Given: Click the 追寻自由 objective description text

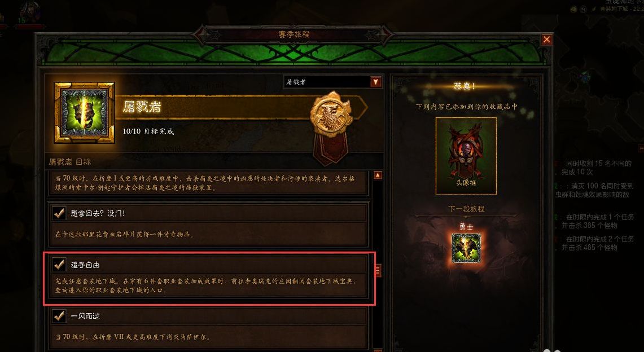Looking at the screenshot, I should (x=206, y=285).
